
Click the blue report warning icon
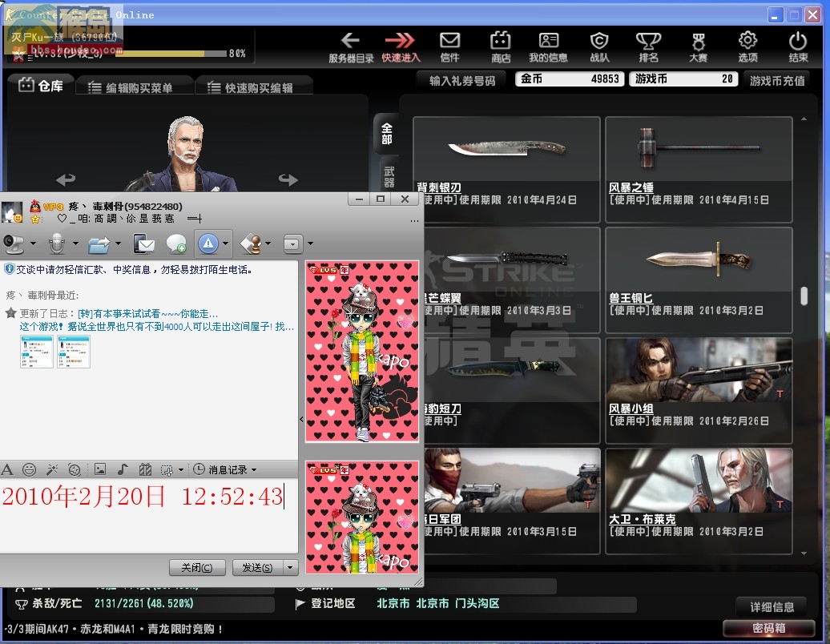pyautogui.click(x=208, y=244)
